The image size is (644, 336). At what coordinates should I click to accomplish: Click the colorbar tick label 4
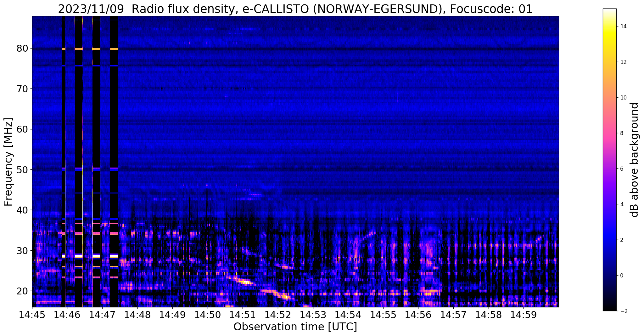(621, 204)
